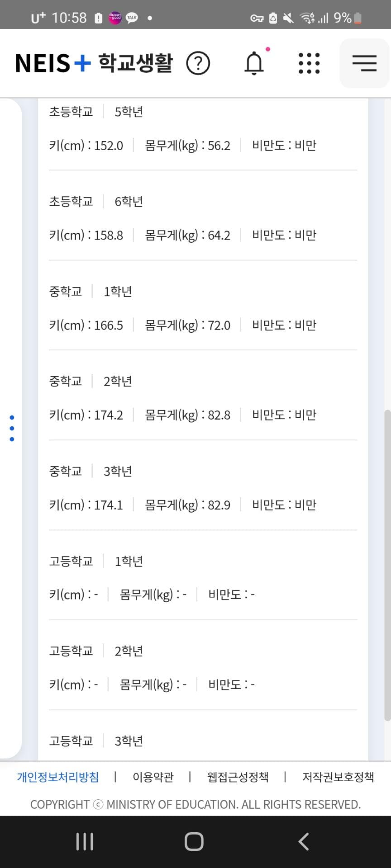Viewport: 391px width, 868px height.
Task: Select the 중학교 1학년 record
Action: (x=203, y=308)
